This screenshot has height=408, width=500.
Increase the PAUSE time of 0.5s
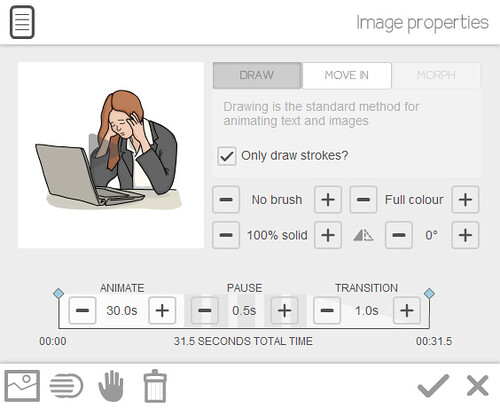[x=284, y=311]
